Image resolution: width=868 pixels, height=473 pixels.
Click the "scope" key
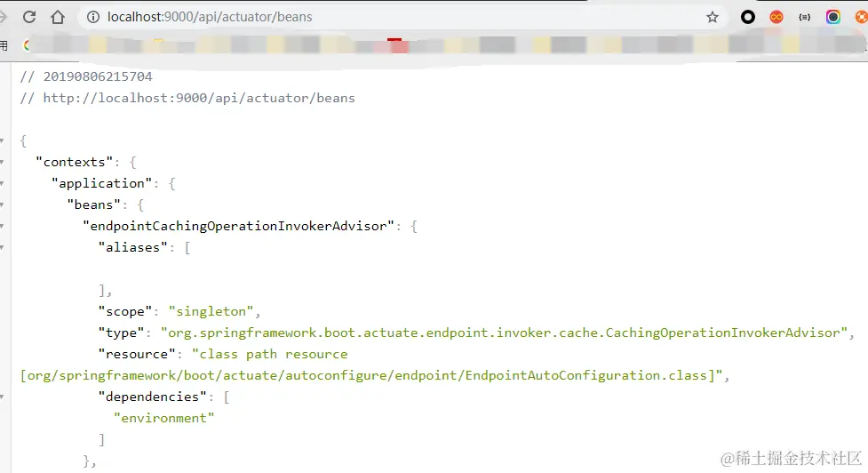point(125,311)
